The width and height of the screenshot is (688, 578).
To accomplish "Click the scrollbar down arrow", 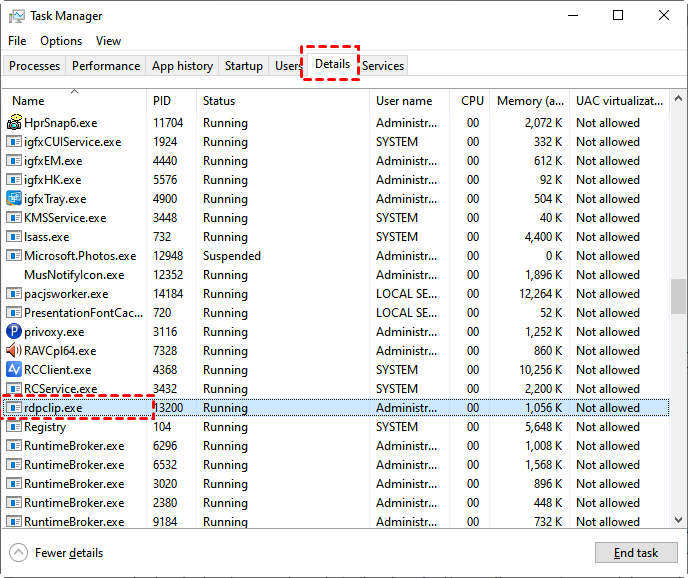I will tap(678, 520).
